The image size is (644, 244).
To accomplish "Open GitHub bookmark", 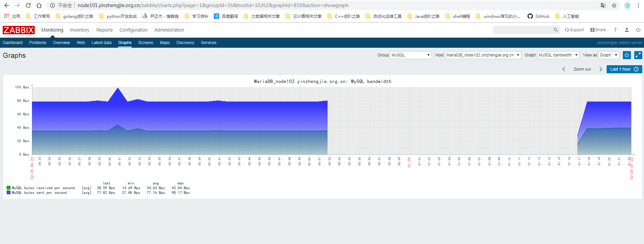I will [x=538, y=16].
